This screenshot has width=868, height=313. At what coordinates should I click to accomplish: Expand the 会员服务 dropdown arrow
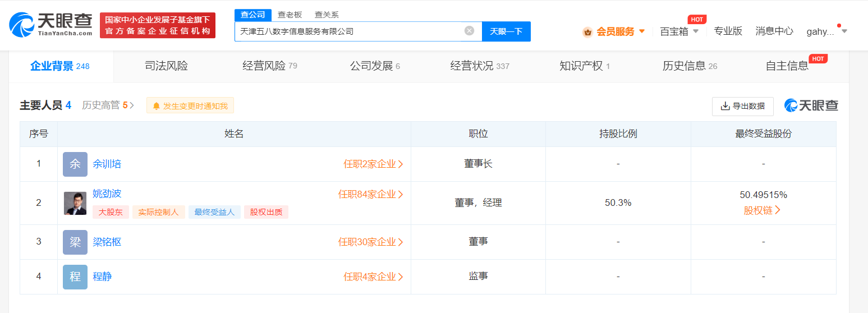click(x=642, y=31)
